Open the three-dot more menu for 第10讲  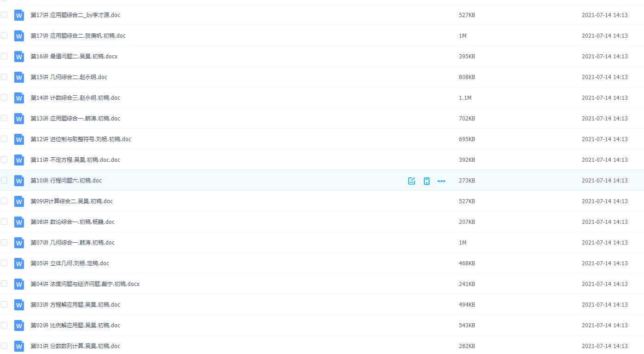pos(441,181)
